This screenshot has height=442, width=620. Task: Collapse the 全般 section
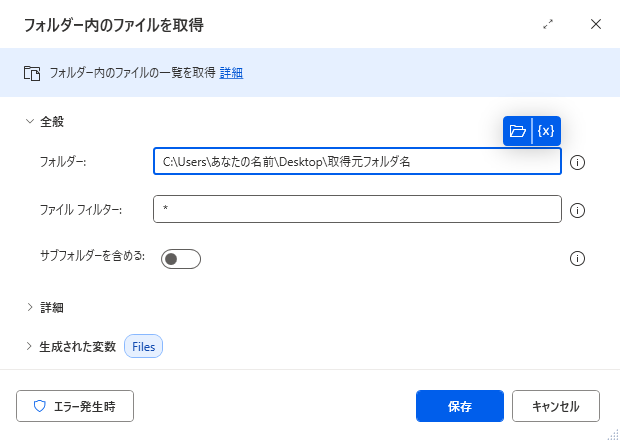tap(44, 121)
